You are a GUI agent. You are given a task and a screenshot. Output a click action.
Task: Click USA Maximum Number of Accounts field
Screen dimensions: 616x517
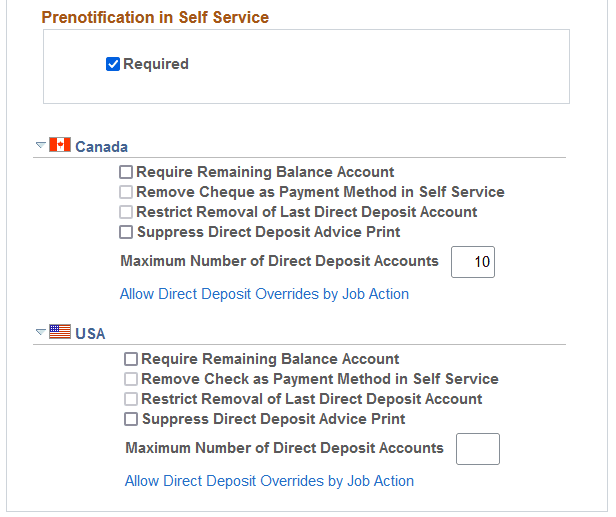[x=477, y=449]
